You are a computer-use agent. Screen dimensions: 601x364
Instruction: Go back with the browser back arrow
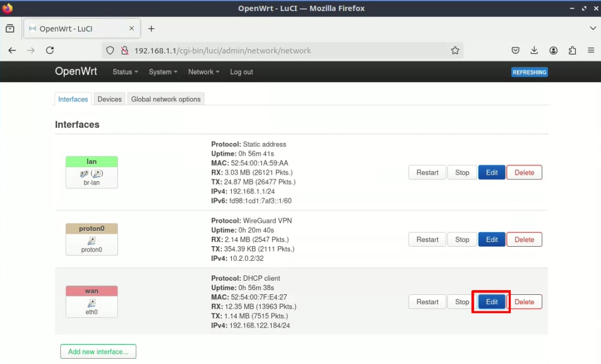point(12,50)
